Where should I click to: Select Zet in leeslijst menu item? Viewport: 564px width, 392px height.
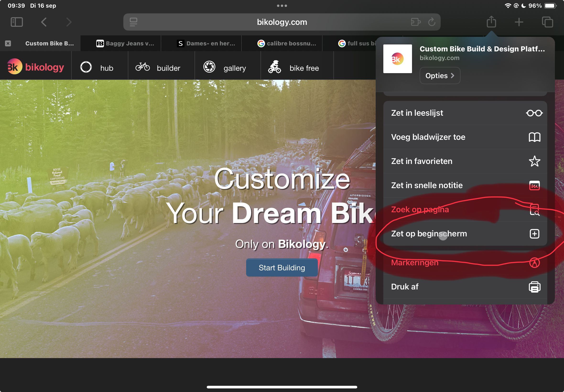pos(465,113)
